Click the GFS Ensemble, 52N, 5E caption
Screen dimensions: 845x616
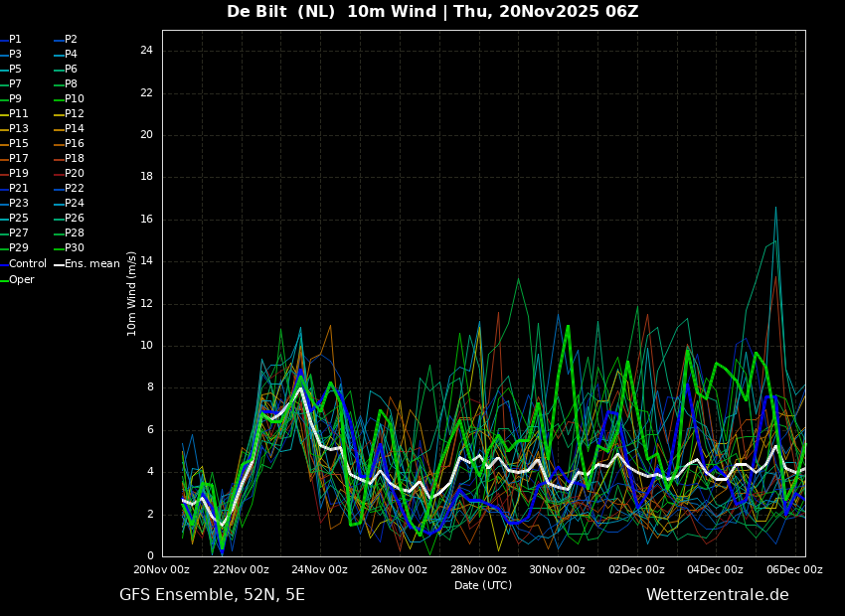(213, 595)
